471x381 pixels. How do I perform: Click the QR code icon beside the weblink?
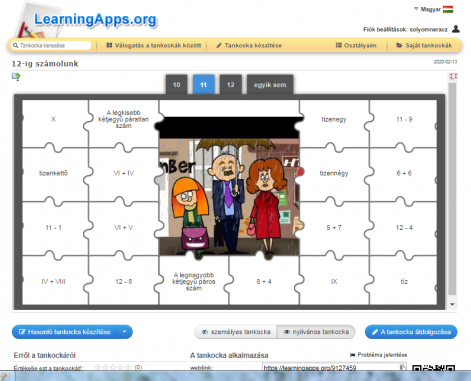433,368
